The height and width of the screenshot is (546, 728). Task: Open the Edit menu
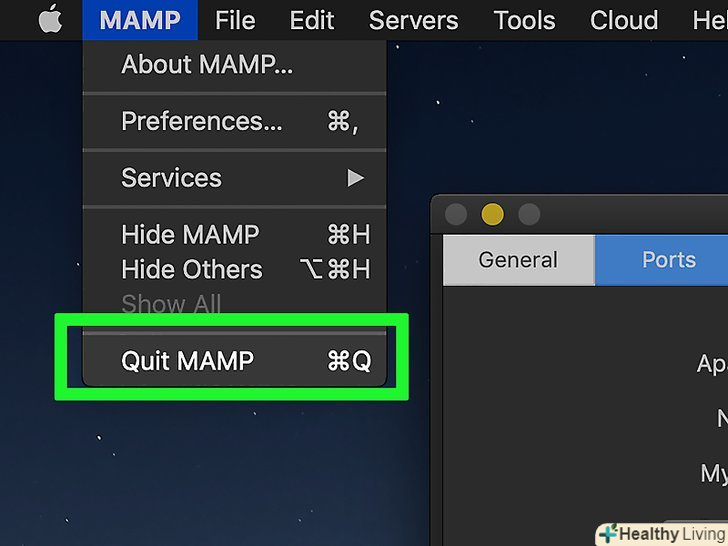point(311,20)
